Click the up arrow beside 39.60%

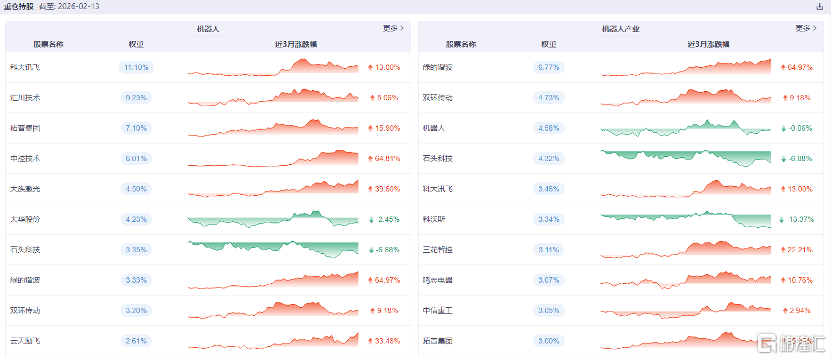[x=370, y=189]
